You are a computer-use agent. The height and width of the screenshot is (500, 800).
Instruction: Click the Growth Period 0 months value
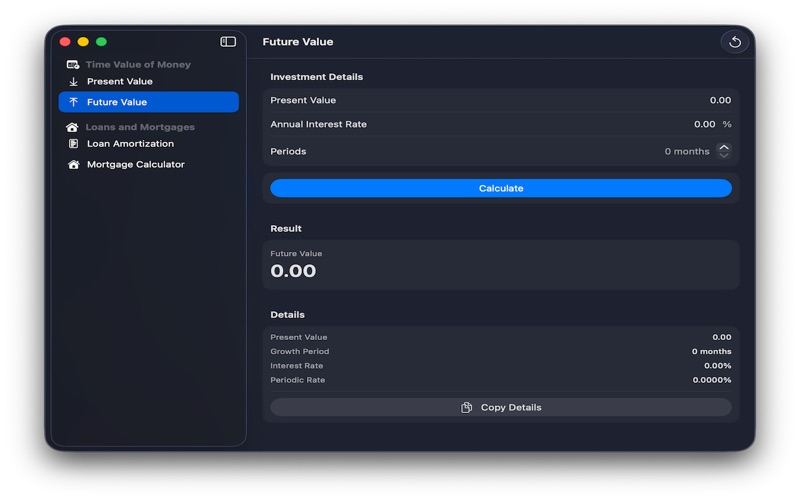711,352
